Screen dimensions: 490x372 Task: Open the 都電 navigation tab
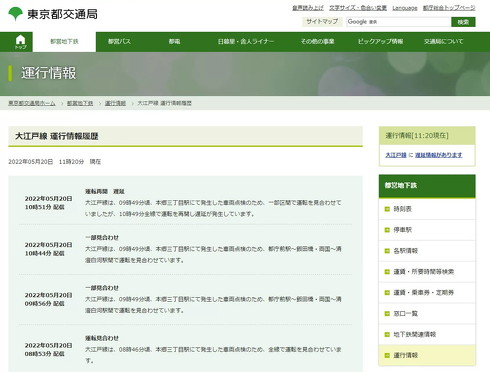point(174,42)
